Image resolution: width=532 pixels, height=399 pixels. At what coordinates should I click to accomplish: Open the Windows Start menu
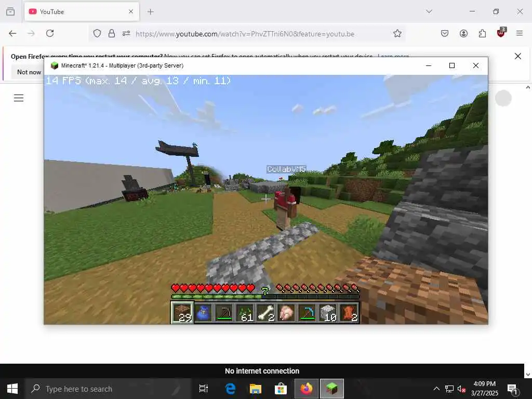tap(12, 389)
